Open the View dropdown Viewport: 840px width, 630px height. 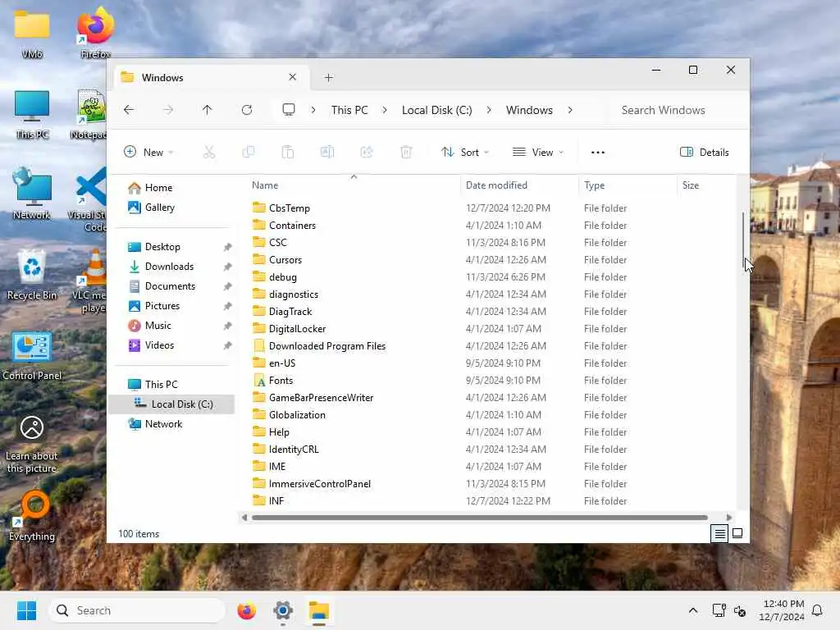click(x=538, y=152)
